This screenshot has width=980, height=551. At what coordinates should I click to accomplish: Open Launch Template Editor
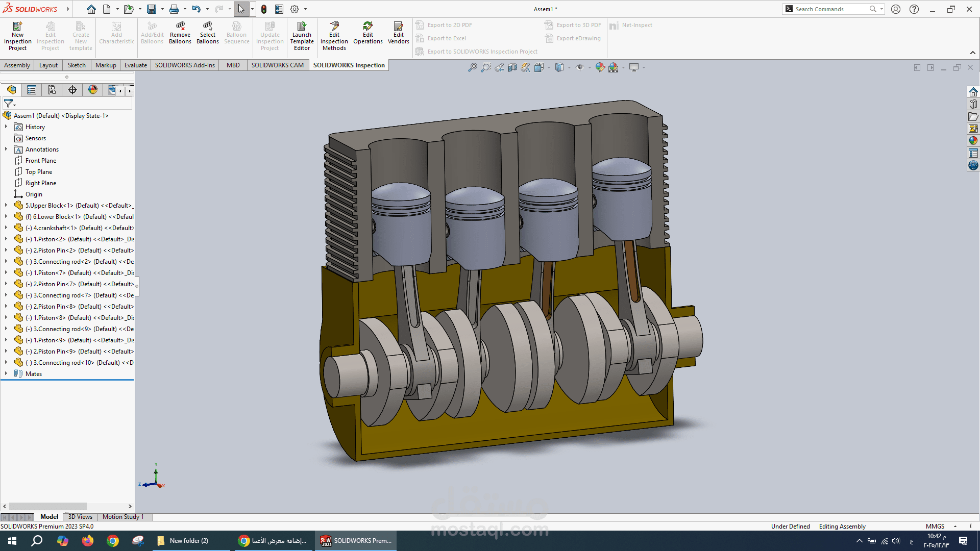(302, 36)
